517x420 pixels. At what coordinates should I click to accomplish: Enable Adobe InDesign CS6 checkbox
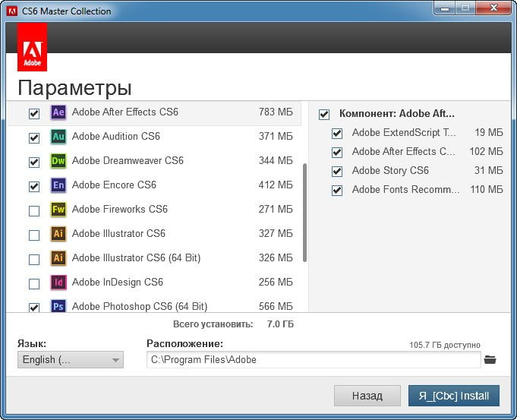tap(34, 284)
